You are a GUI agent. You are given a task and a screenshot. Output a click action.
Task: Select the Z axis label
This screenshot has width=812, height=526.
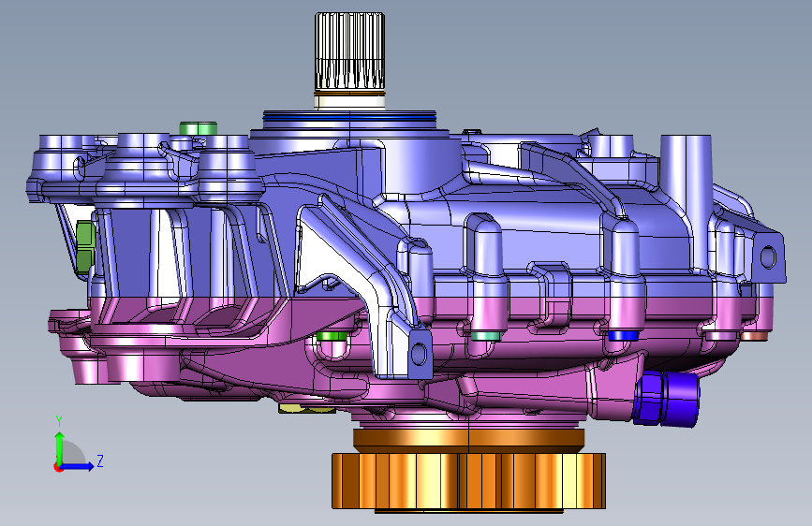click(x=100, y=460)
